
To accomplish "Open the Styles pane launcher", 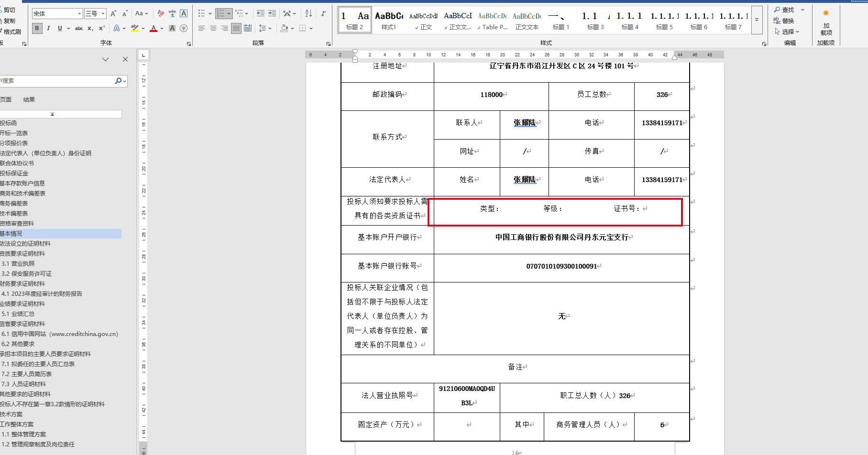I will [x=764, y=44].
